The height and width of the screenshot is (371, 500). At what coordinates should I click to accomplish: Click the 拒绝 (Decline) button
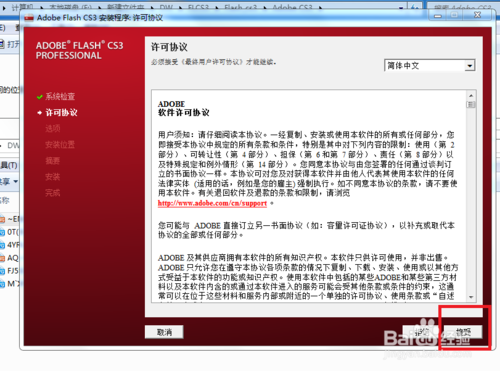[x=421, y=332]
